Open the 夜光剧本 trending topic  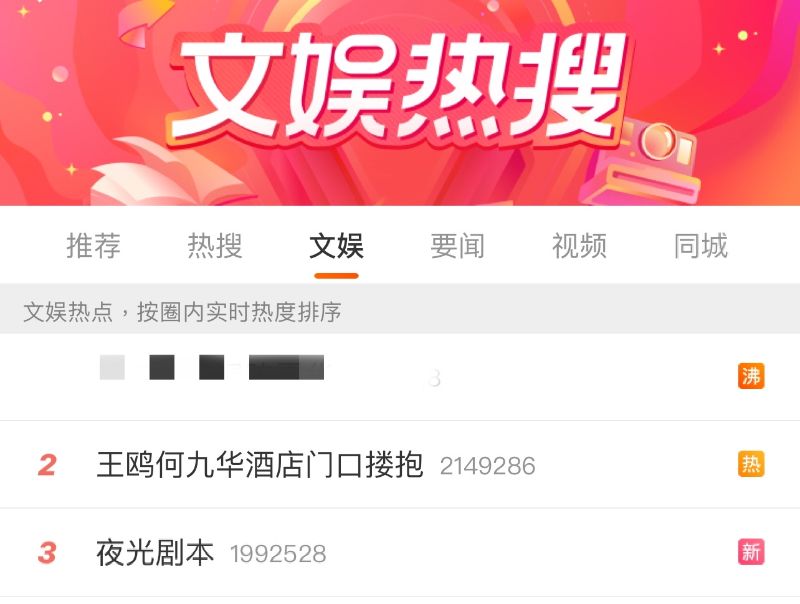point(155,553)
